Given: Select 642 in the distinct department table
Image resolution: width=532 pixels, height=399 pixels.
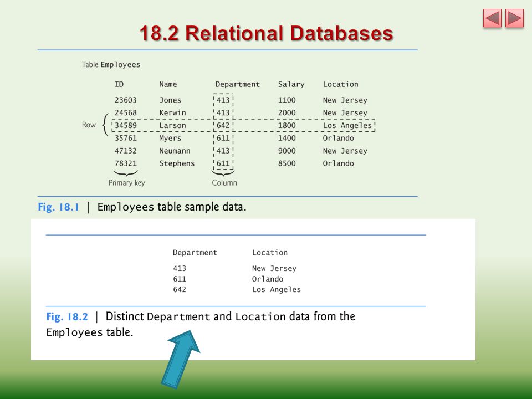Looking at the screenshot, I should point(180,289).
